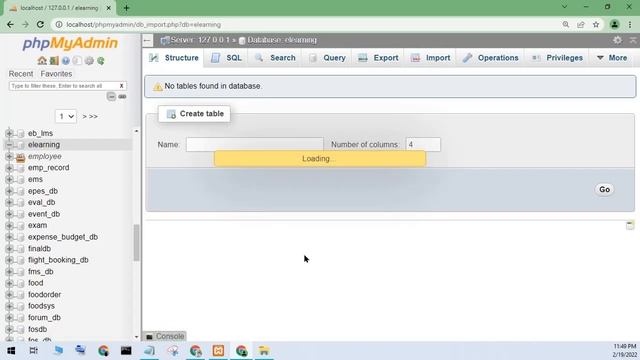Open the Query tab
640x360 pixels.
[x=327, y=58]
